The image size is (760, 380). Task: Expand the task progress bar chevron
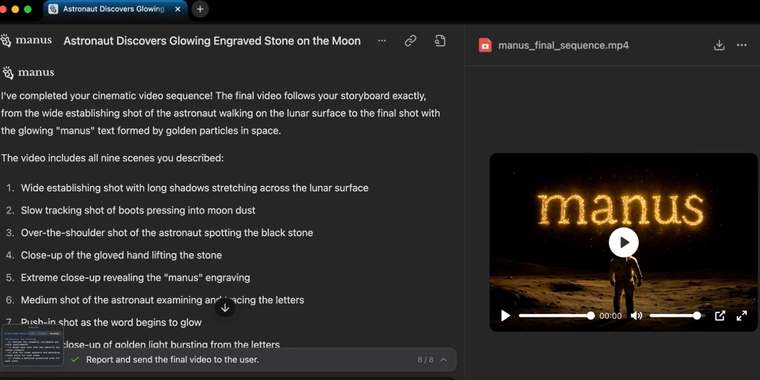point(443,360)
